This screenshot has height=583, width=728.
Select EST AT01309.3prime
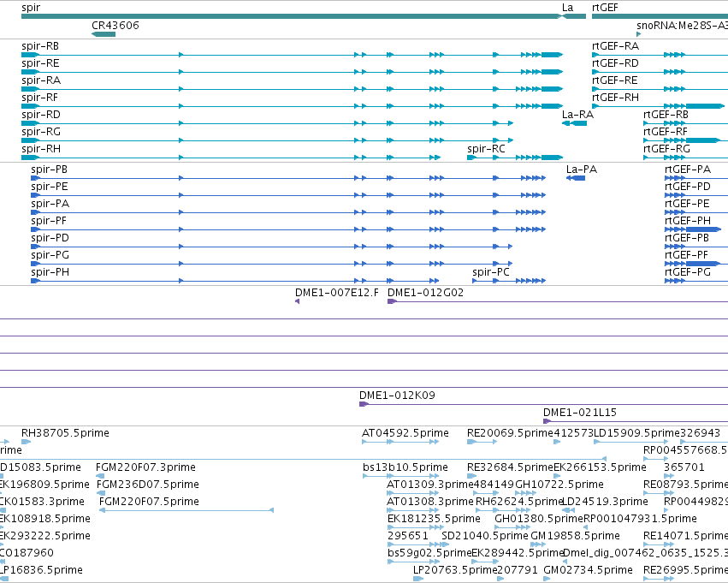pyautogui.click(x=413, y=493)
